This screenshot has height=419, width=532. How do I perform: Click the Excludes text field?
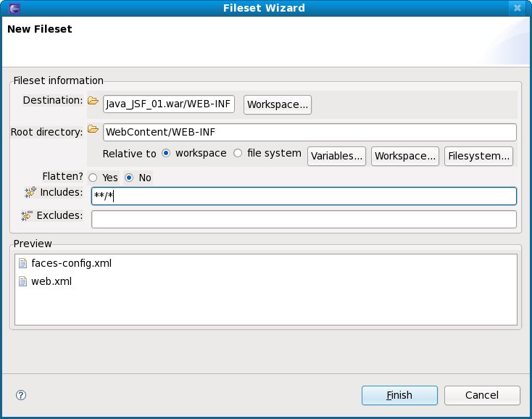click(304, 219)
